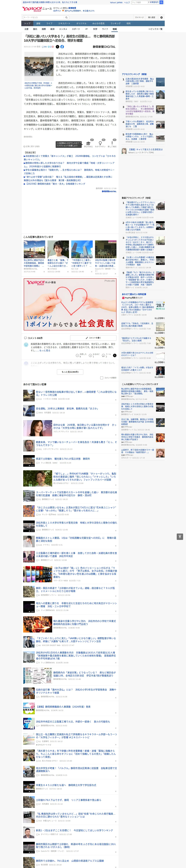Click the back-to-top arrow button

click(180, 537)
